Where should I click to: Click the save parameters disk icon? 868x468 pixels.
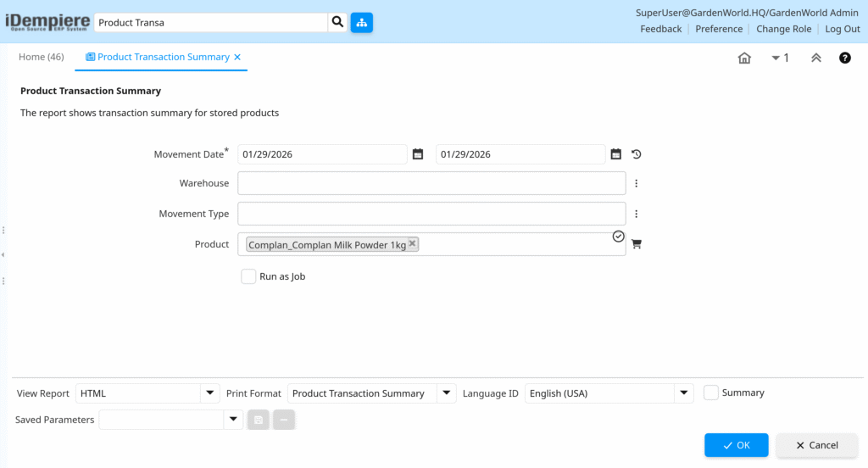tap(259, 420)
